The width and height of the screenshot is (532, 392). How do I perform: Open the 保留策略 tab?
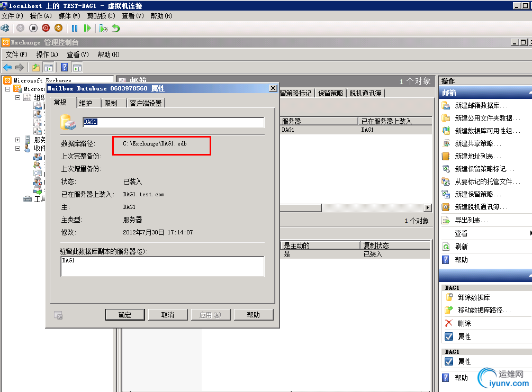click(330, 93)
